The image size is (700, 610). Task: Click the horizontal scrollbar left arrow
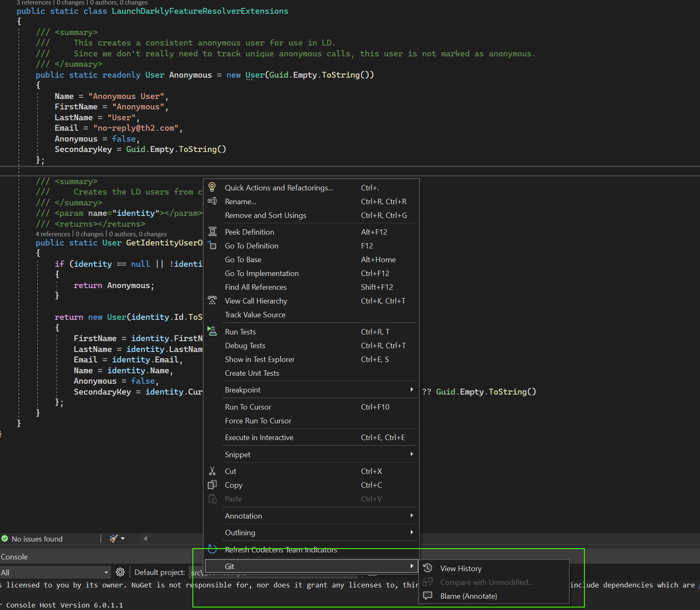click(145, 539)
